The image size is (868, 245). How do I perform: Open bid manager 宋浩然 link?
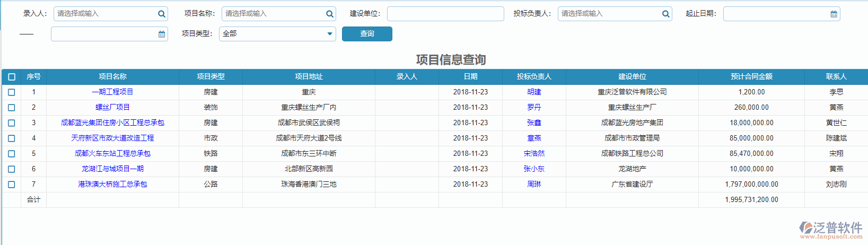click(x=533, y=154)
